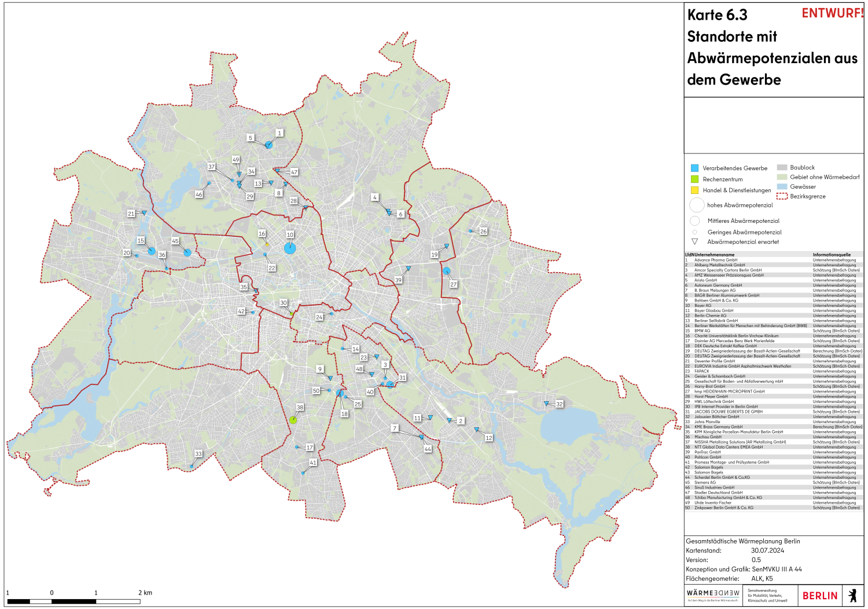
Task: Click the row 'Zinkpower Berlin GmbH & Co. KG'
Action: pos(774,508)
